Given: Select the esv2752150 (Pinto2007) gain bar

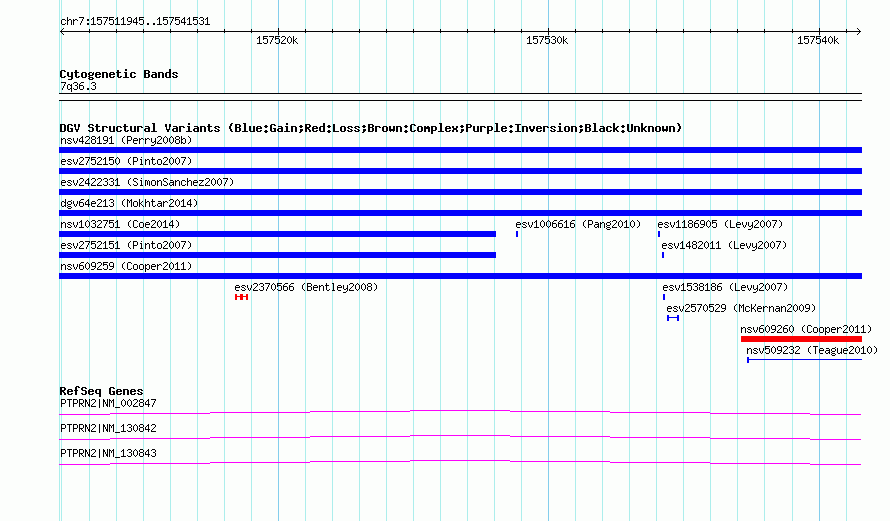Looking at the screenshot, I should pyautogui.click(x=460, y=171).
